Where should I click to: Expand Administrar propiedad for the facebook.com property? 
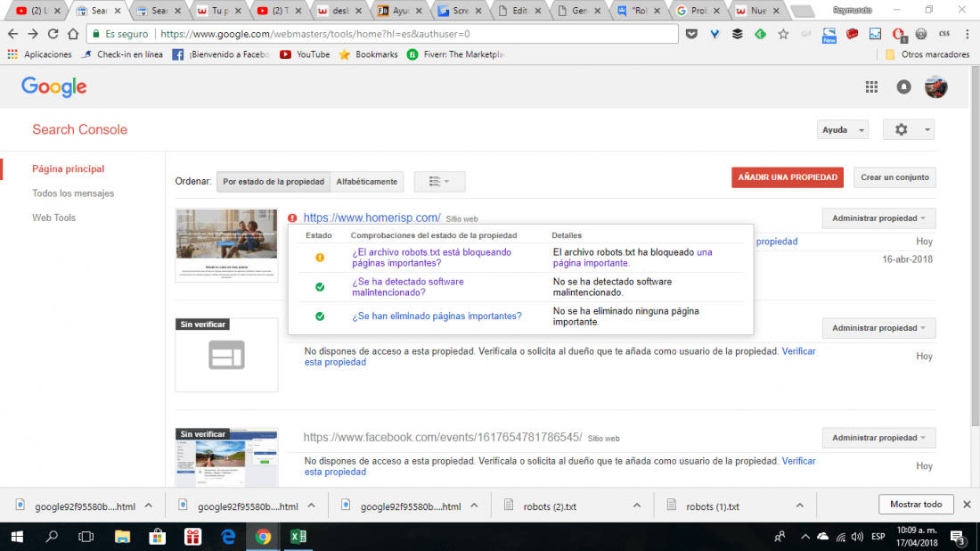point(878,438)
